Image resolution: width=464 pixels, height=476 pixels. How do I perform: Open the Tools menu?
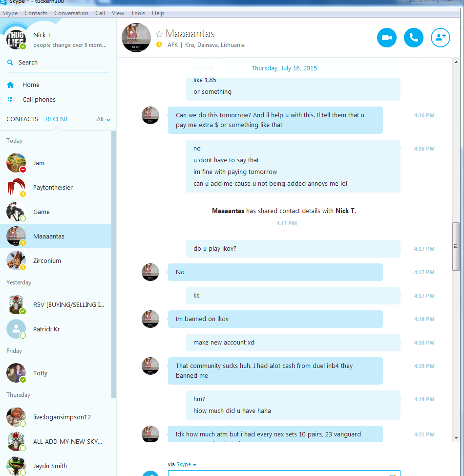pyautogui.click(x=138, y=13)
